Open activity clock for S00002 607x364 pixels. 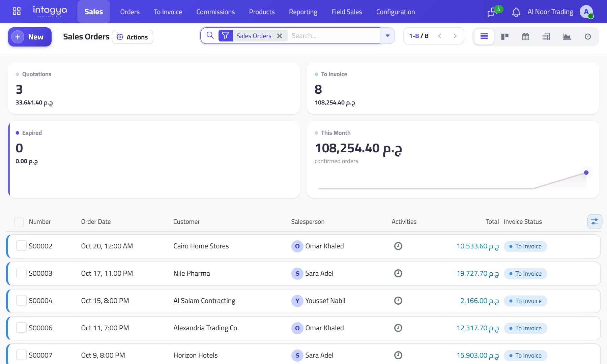point(398,246)
